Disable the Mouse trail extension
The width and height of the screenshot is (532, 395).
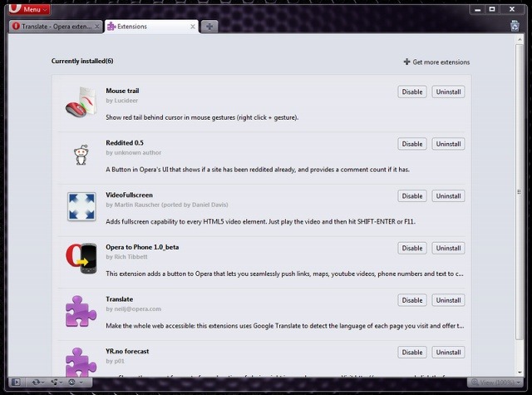pyautogui.click(x=412, y=91)
